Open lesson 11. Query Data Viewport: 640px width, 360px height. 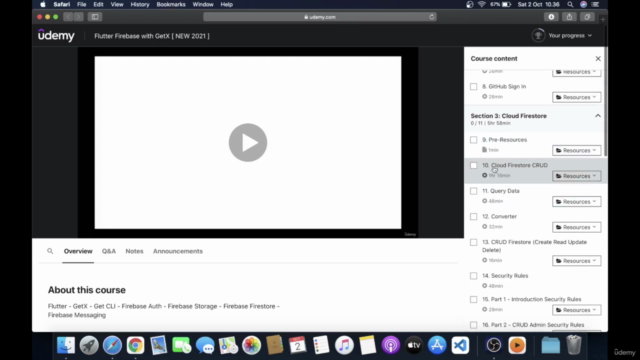[501, 191]
